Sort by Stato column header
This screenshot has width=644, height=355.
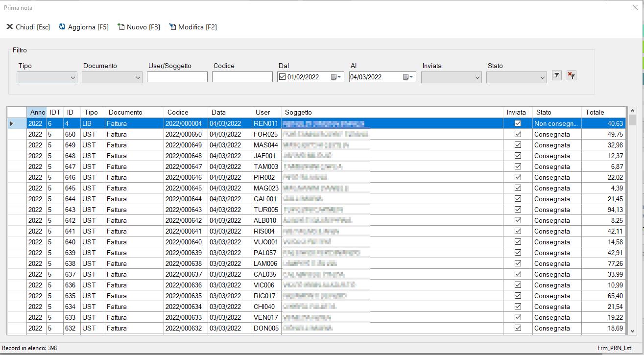pyautogui.click(x=557, y=112)
